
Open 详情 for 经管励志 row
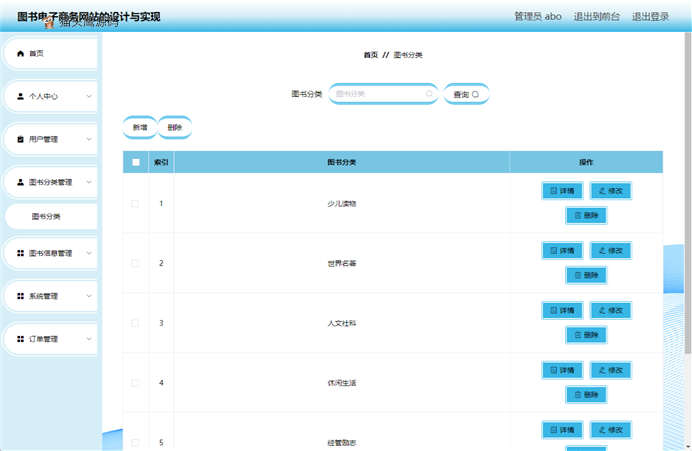click(562, 430)
